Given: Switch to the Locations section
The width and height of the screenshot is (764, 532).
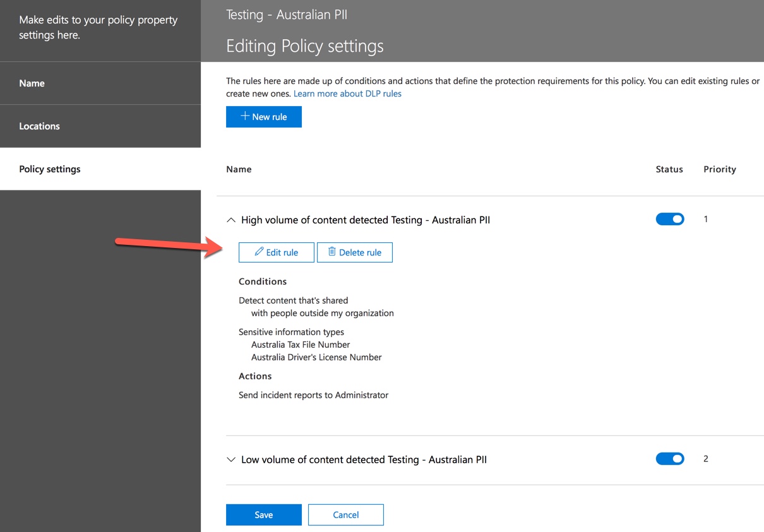Looking at the screenshot, I should 39,126.
